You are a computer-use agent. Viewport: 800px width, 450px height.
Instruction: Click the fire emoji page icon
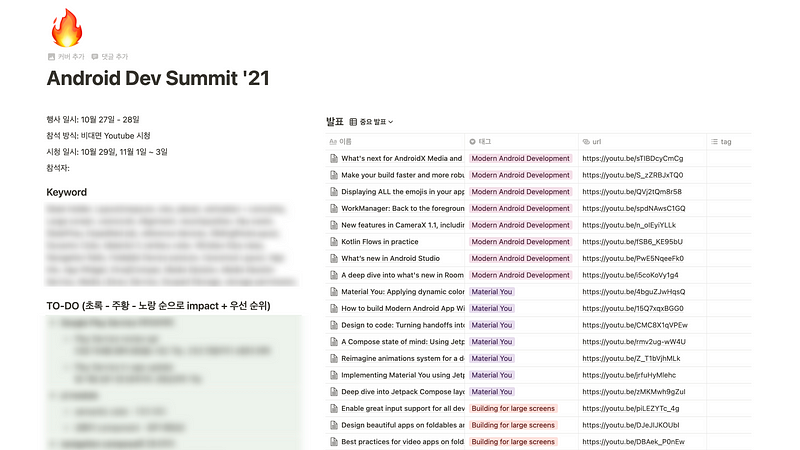pos(67,28)
